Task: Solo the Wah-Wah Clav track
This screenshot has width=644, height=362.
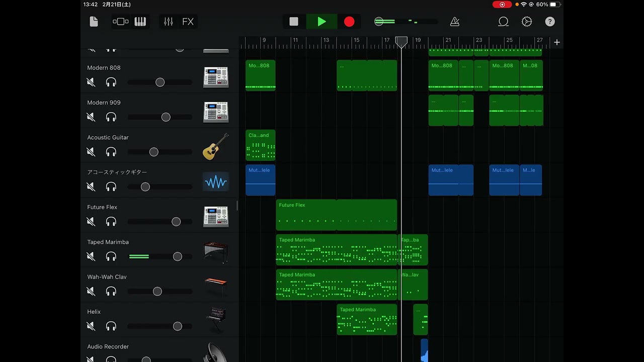Action: 111,291
